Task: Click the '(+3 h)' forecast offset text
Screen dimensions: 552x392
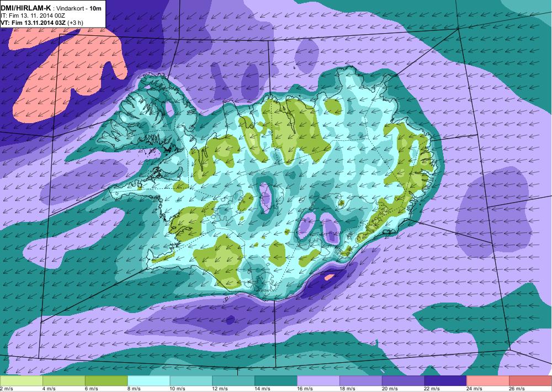Action: click(75, 23)
